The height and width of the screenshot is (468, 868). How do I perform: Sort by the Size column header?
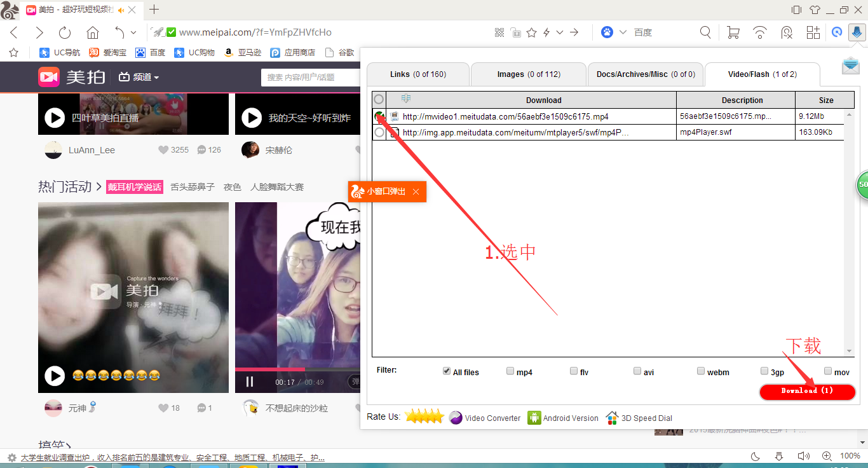[x=826, y=100]
